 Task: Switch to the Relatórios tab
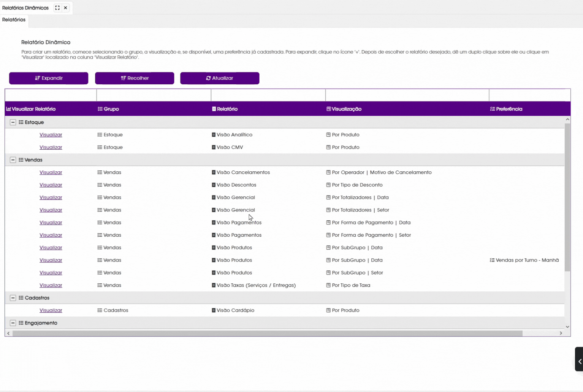[x=14, y=20]
